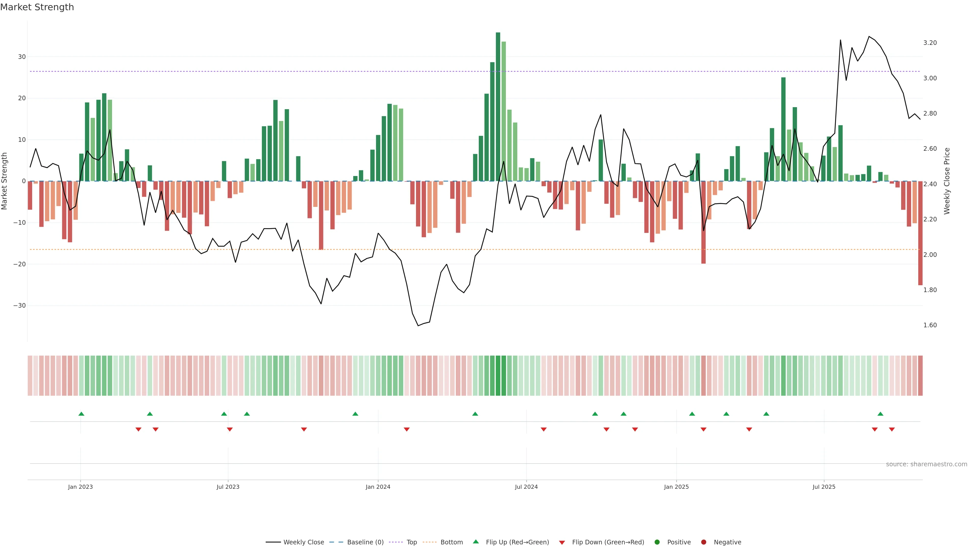
Task: Click the dark red Negative legend dot
Action: point(703,542)
